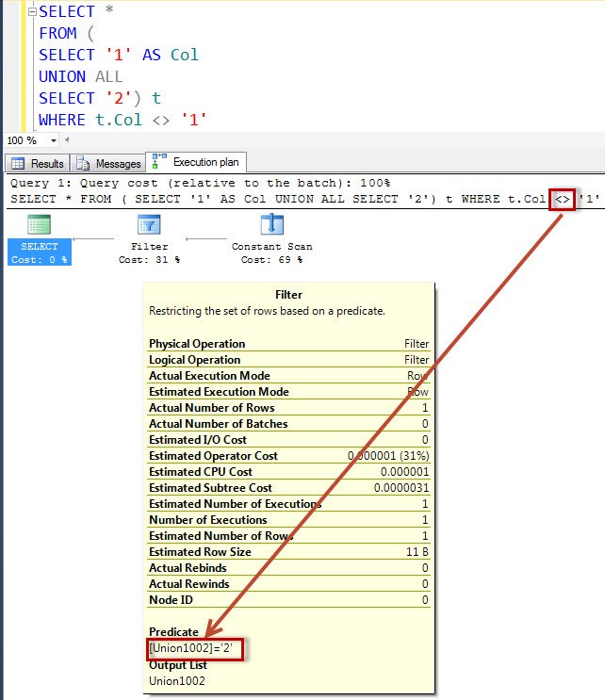Click the SELECT Cost: 0 % label
The height and width of the screenshot is (700, 605).
coord(40,252)
